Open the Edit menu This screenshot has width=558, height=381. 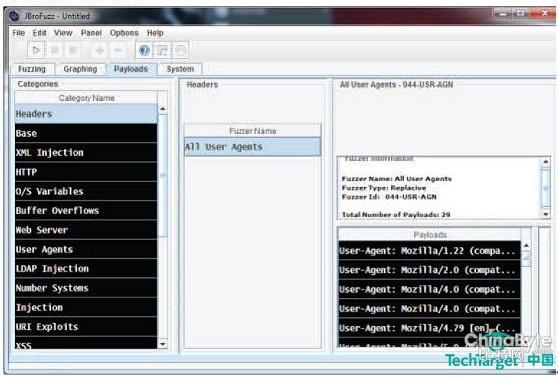(40, 33)
